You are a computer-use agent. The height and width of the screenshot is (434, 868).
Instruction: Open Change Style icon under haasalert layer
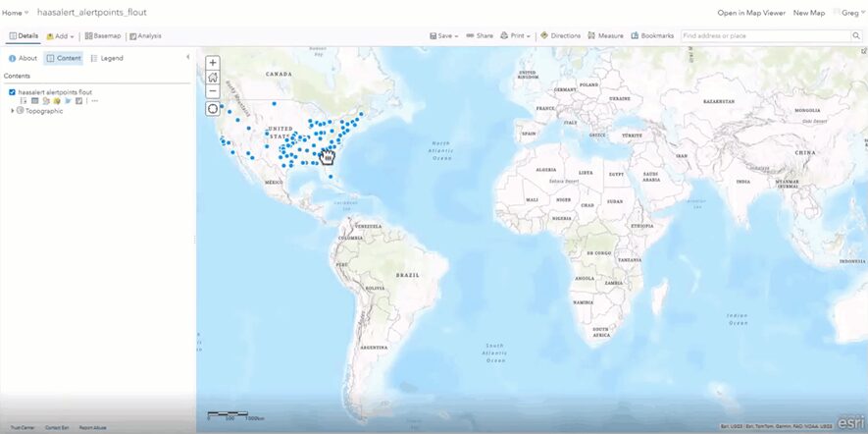[x=46, y=101]
